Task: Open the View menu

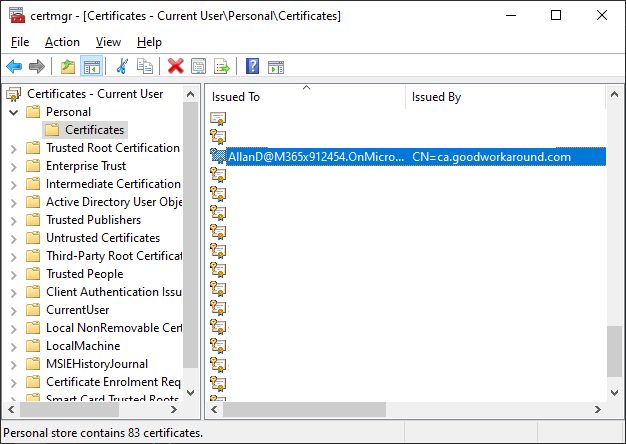Action: 108,42
